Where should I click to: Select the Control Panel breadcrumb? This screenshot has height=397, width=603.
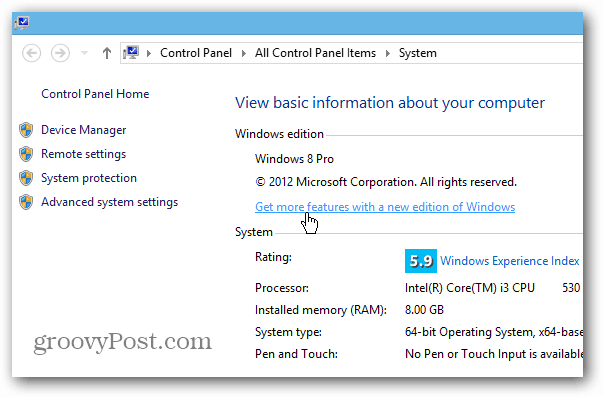pos(196,53)
